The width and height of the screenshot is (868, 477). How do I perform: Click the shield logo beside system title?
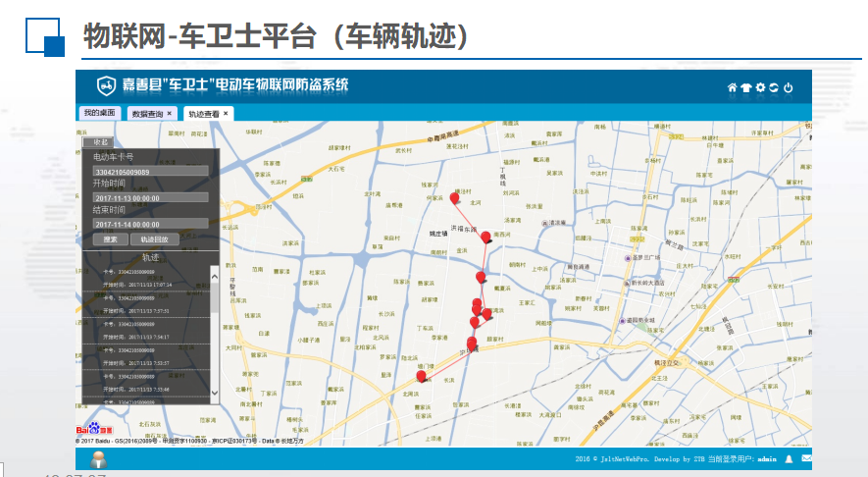coord(106,85)
